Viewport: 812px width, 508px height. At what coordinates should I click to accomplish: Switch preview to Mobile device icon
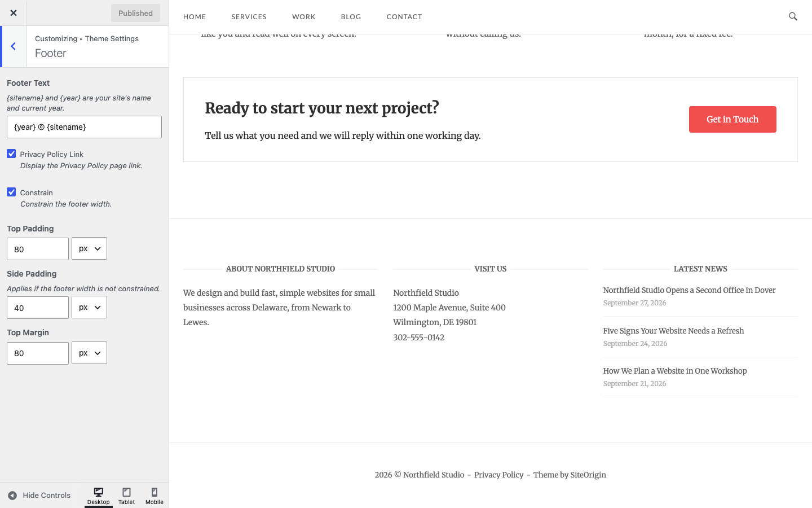tap(155, 496)
